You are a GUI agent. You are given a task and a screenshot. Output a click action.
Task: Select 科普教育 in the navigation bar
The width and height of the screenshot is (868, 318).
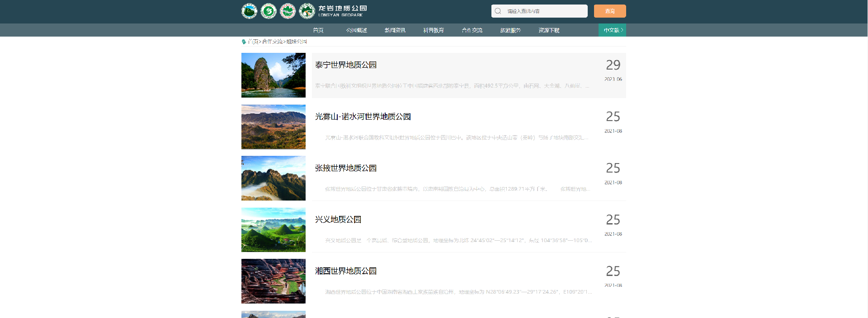click(434, 30)
